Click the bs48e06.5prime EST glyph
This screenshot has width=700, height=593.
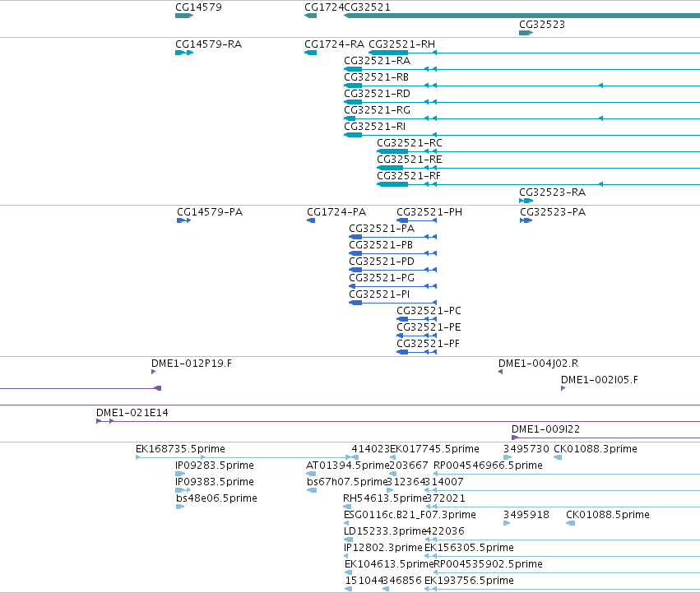[180, 507]
